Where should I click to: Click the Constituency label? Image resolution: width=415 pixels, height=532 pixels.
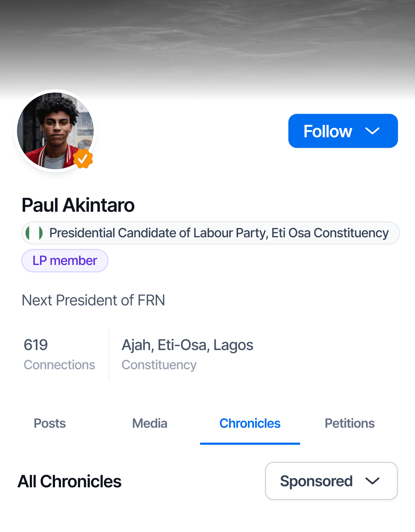pos(159,365)
